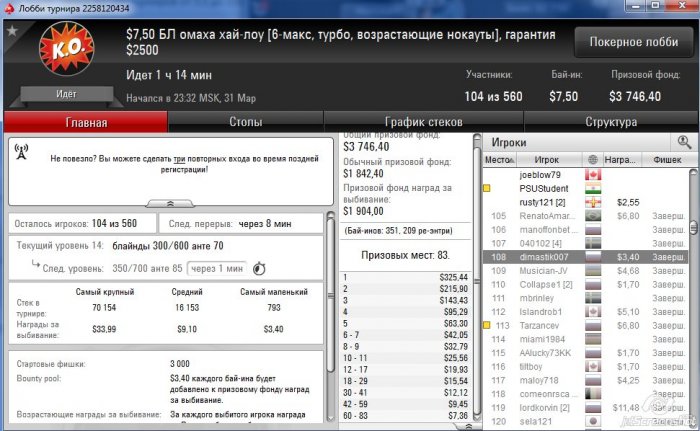Viewport: 700px width, 431px height.
Task: Sort players by Место column
Action: (500, 159)
